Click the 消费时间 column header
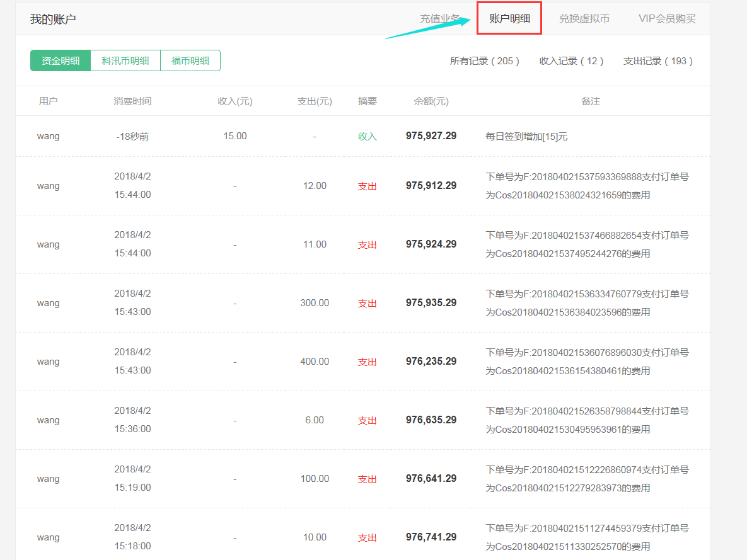 (x=132, y=101)
